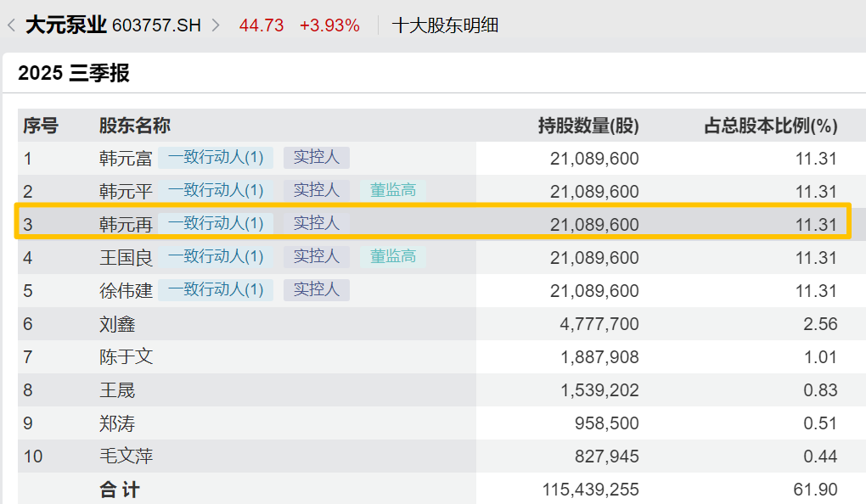Open shareholder 韩元平
Image resolution: width=866 pixels, height=504 pixels.
pyautogui.click(x=126, y=192)
